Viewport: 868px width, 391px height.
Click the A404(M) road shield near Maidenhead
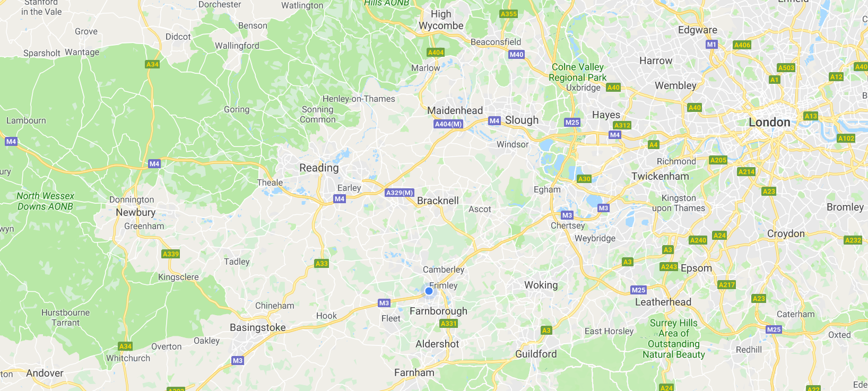449,124
